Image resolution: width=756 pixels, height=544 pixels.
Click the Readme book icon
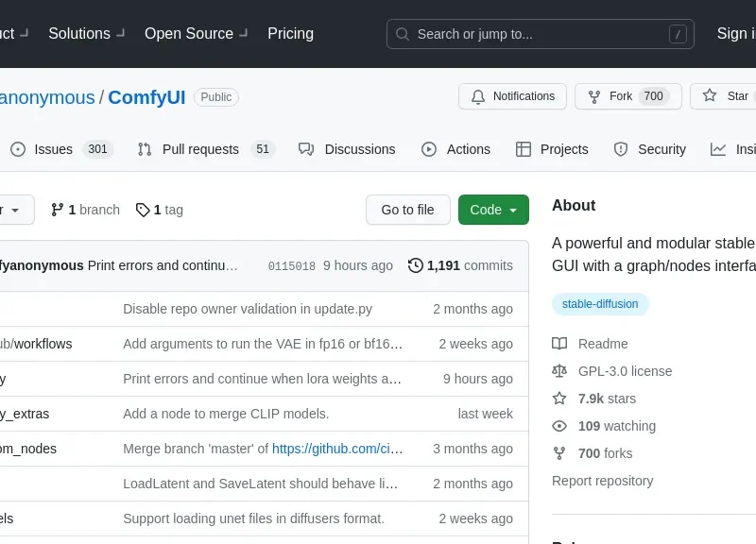[x=559, y=344]
